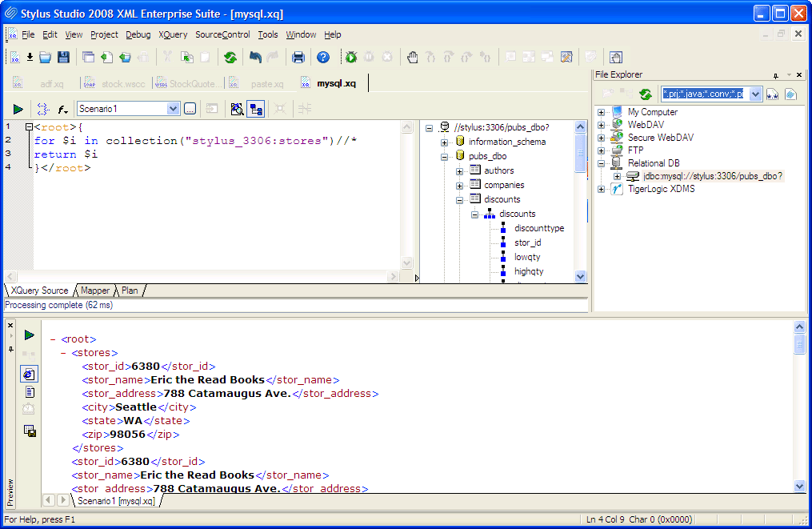Select the Scenario1 [mysql.xq] preview tab
The height and width of the screenshot is (529, 812).
117,501
